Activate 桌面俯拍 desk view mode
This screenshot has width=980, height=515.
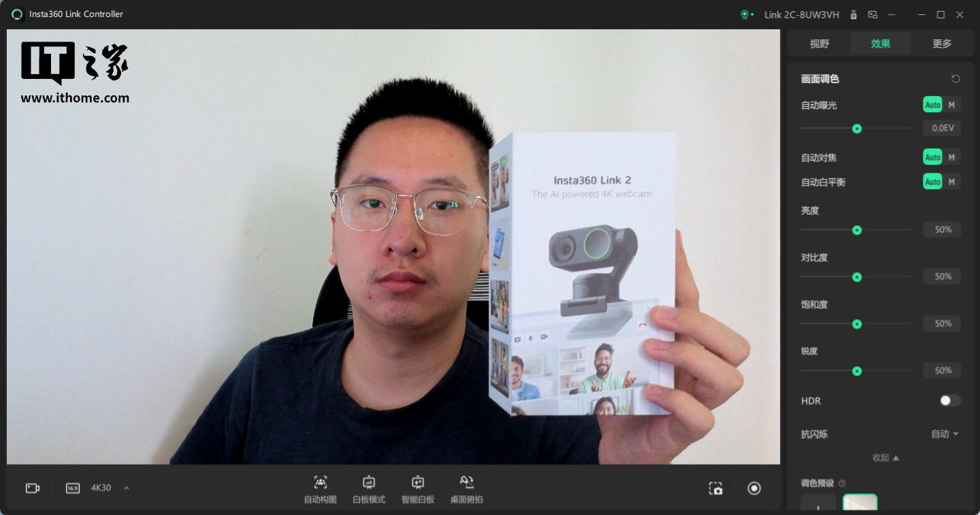pos(467,490)
